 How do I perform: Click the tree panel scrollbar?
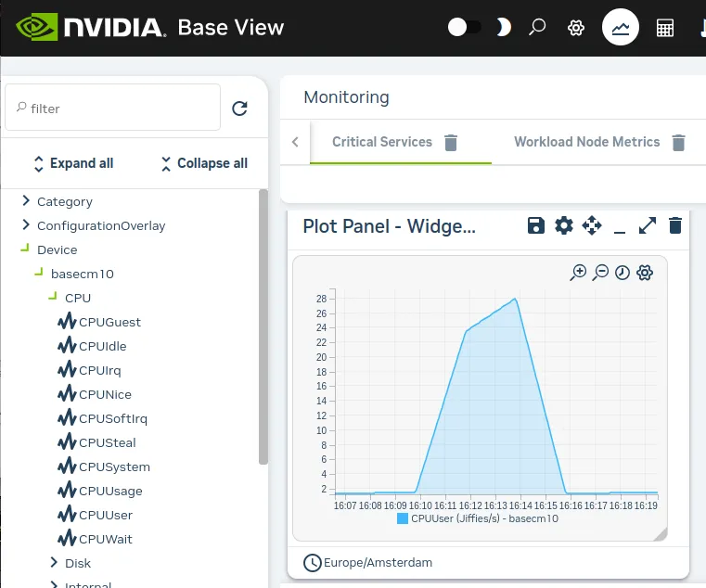click(263, 326)
